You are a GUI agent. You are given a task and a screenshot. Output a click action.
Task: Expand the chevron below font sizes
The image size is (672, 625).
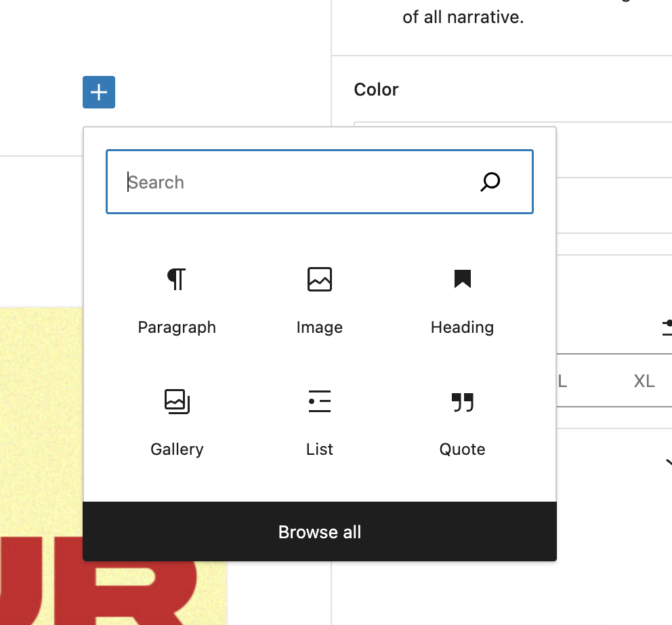pos(668,462)
